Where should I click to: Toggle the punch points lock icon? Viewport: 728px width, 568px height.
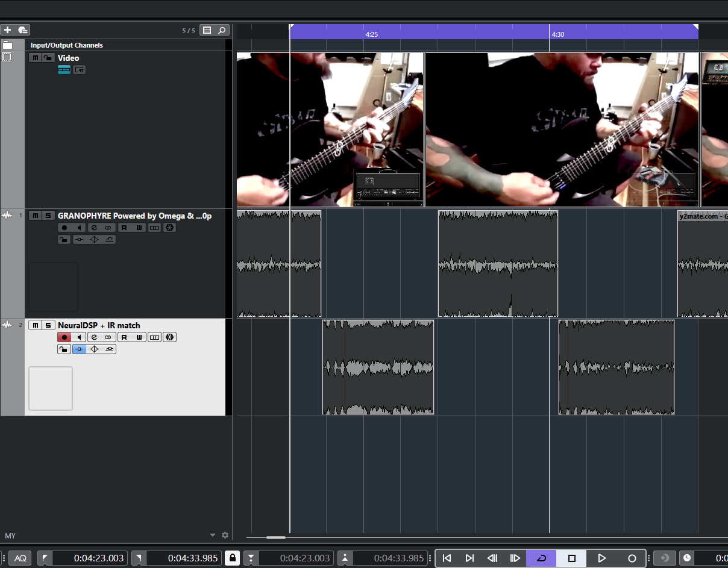click(x=233, y=558)
